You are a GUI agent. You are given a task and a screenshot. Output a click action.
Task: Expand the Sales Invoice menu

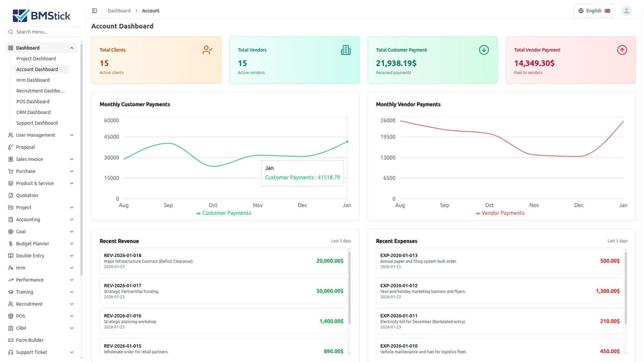tap(71, 159)
